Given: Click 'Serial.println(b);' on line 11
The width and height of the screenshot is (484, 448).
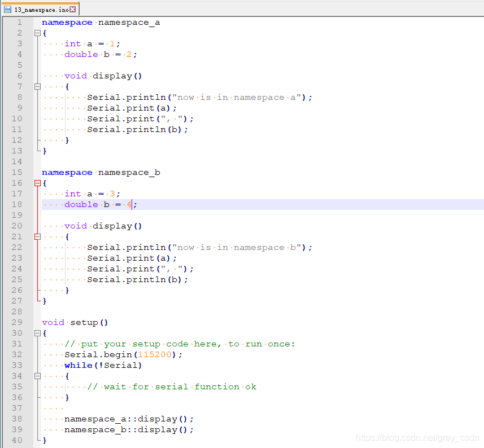Looking at the screenshot, I should pos(137,130).
